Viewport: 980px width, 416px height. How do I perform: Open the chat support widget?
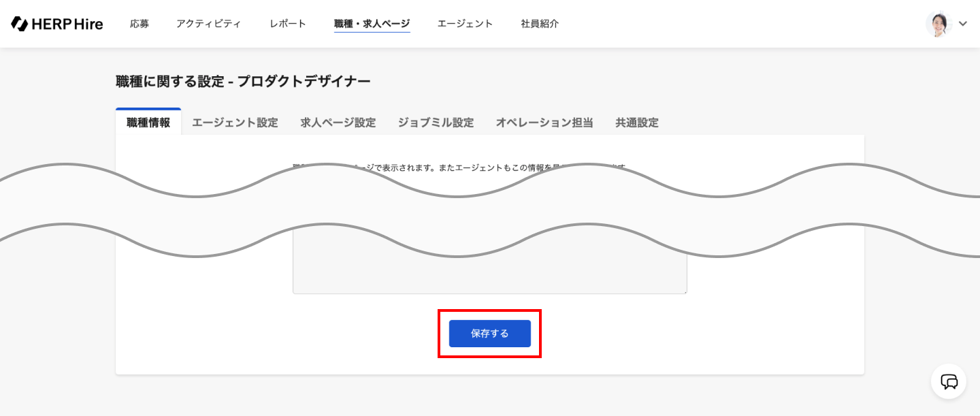tap(949, 381)
